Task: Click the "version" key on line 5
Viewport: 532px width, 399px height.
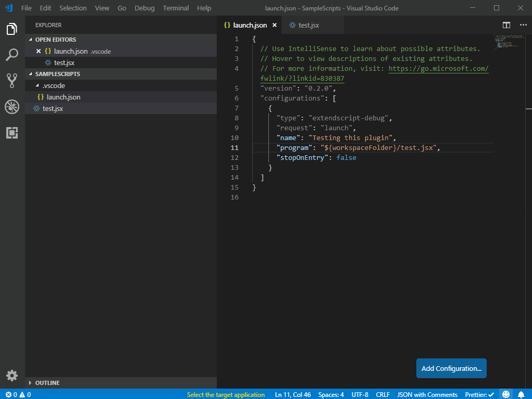Action: (x=278, y=88)
